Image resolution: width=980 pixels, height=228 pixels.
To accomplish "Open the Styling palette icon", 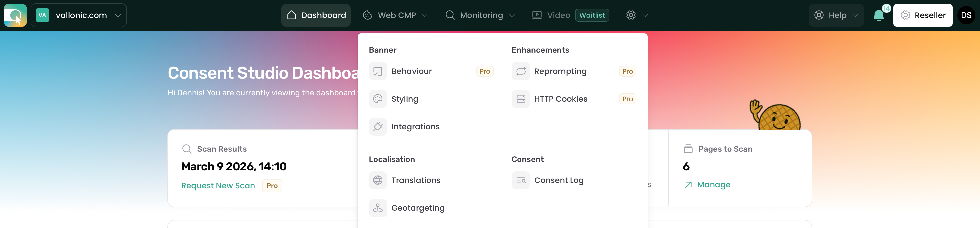I will (377, 99).
